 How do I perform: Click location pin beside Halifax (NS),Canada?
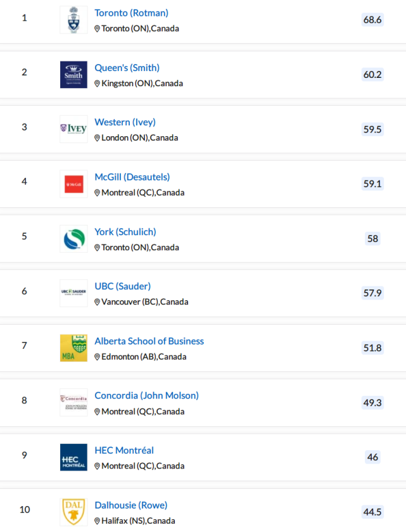click(97, 521)
